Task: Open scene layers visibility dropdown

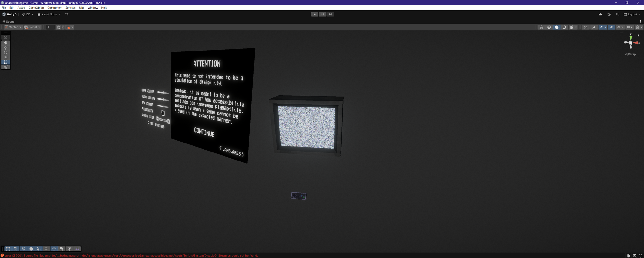Action: pos(620,27)
